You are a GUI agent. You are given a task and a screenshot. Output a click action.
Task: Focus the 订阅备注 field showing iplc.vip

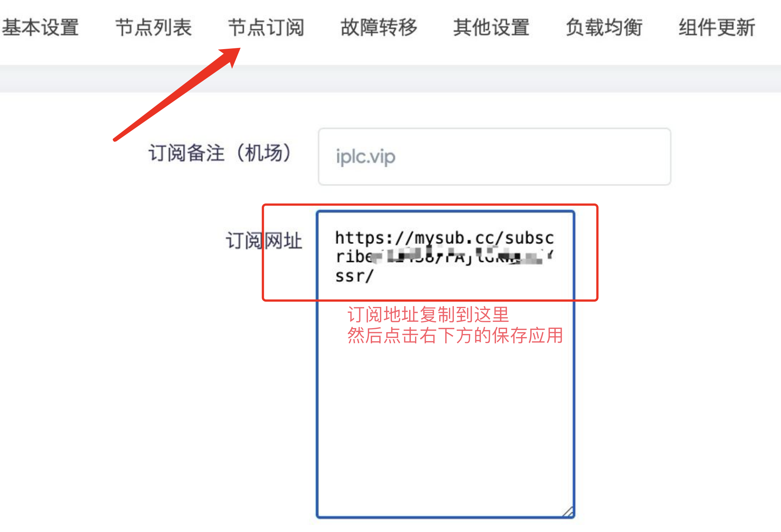click(494, 157)
